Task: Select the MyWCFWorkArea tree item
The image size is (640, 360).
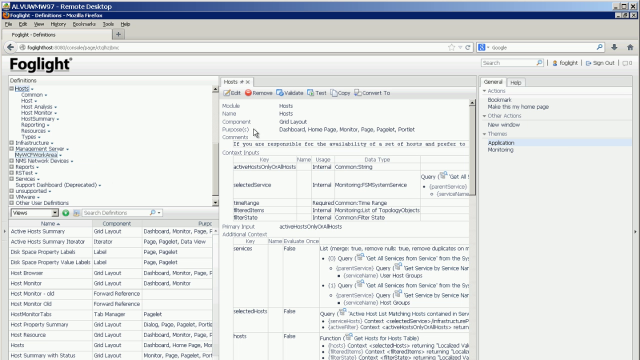Action: pos(36,155)
